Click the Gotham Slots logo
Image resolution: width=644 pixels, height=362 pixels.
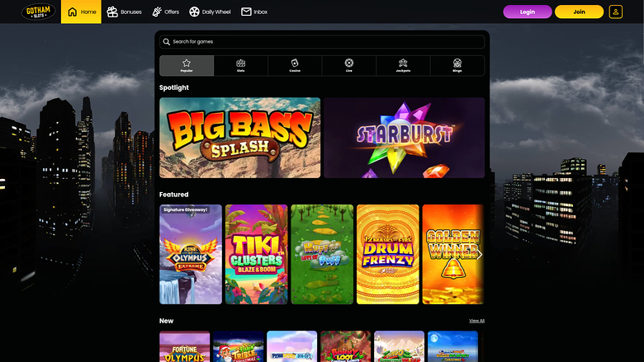tap(38, 12)
